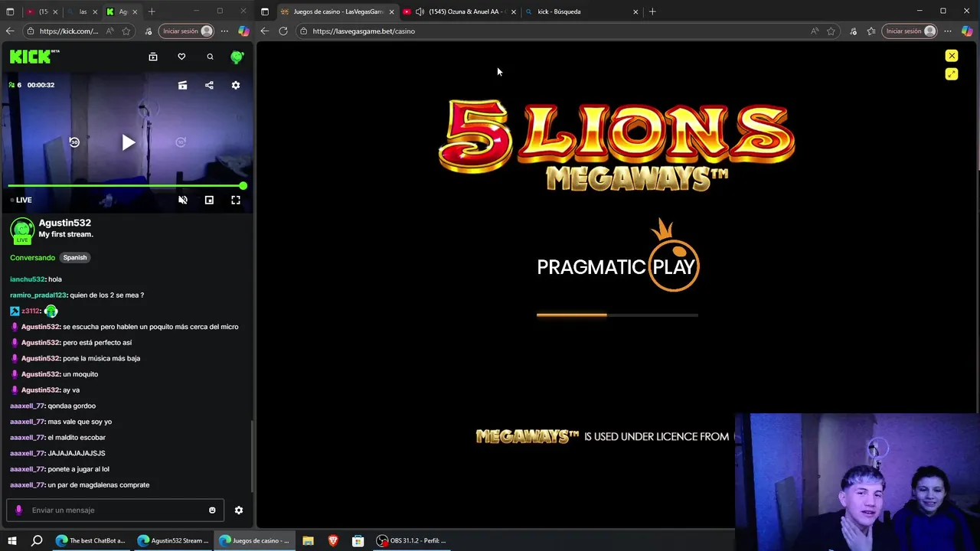This screenshot has height=551, width=980.
Task: Click the chat scrollbar in Kick window
Action: [x=252, y=455]
